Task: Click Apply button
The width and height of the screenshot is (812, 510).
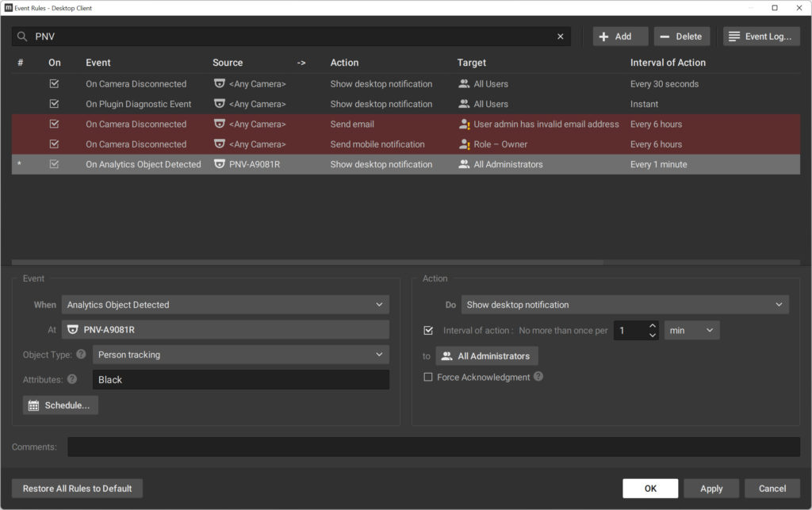Action: click(x=711, y=489)
